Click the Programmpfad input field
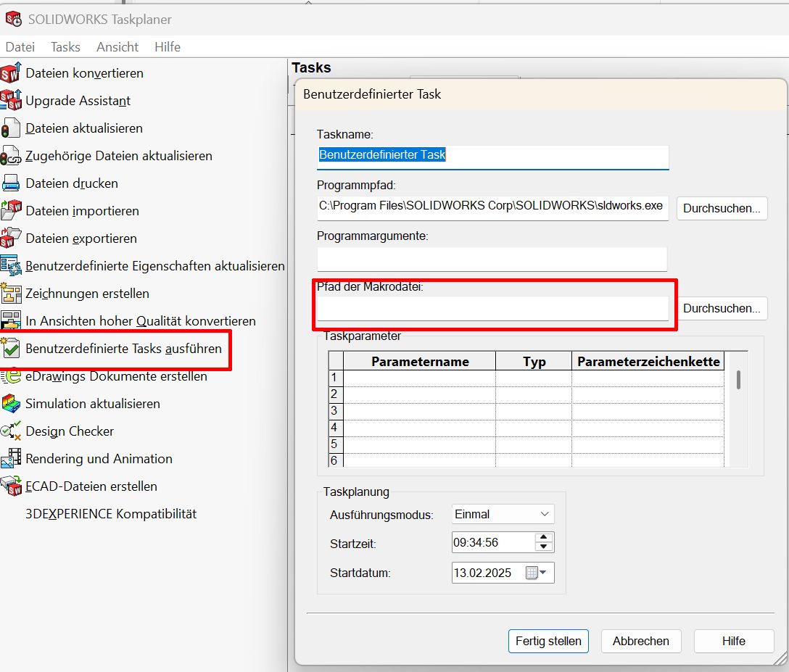This screenshot has height=672, width=789. pos(492,208)
